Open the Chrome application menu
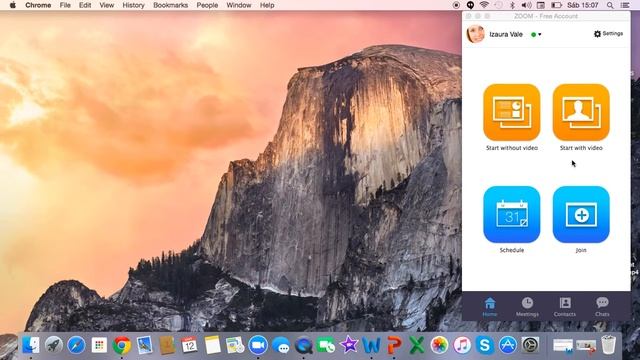Screen dimensions: 640x360 pos(38,5)
